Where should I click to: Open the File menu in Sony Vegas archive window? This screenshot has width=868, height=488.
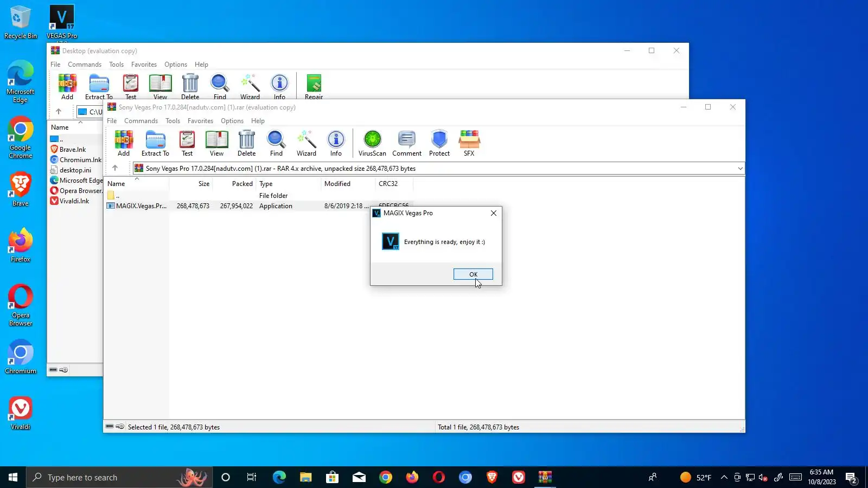pos(112,121)
